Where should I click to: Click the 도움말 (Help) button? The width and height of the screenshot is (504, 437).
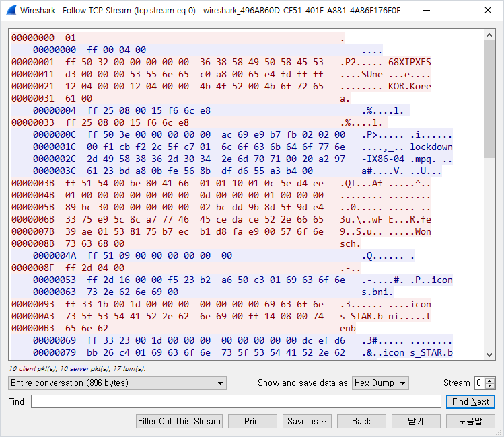pos(470,421)
